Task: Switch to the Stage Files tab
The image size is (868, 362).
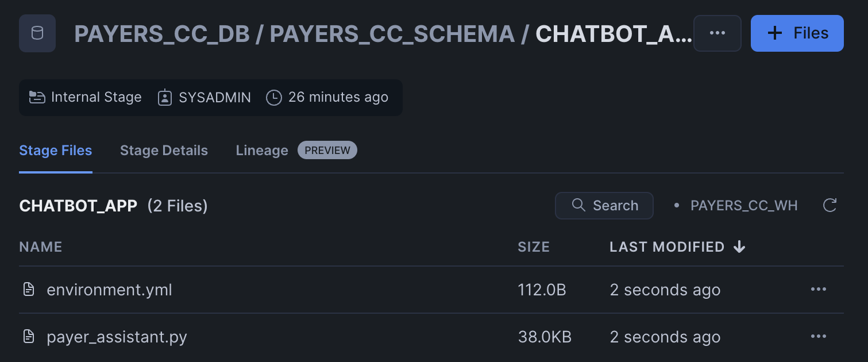Action: pyautogui.click(x=56, y=151)
